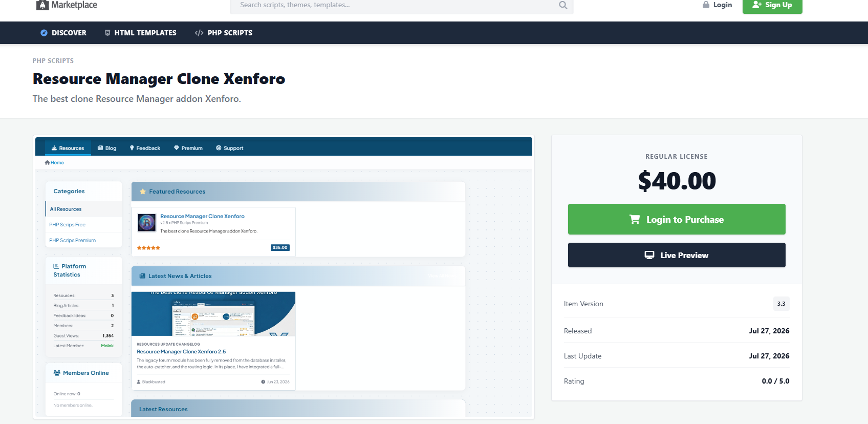
Task: Click the Categories panel heading
Action: [69, 191]
